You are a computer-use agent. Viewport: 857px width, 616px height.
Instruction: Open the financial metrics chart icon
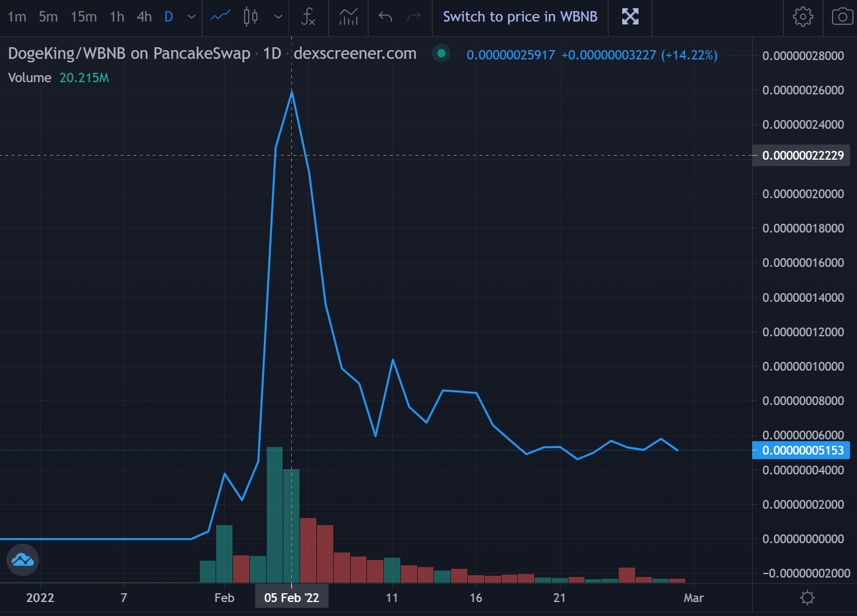tap(348, 16)
